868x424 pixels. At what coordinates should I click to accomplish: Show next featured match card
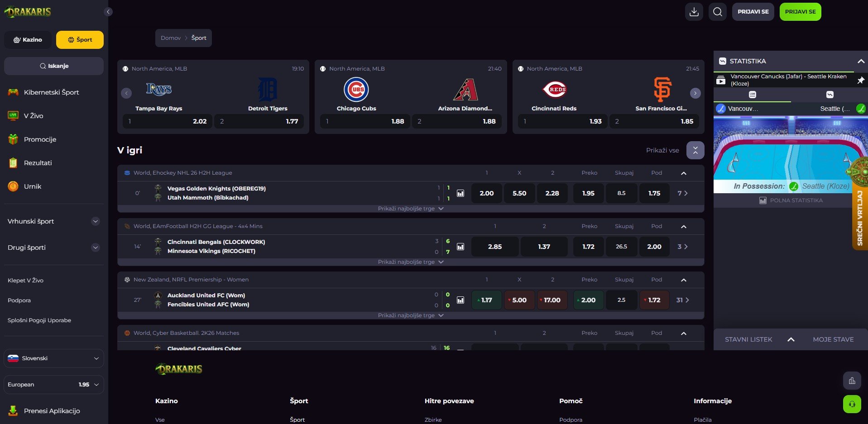695,93
